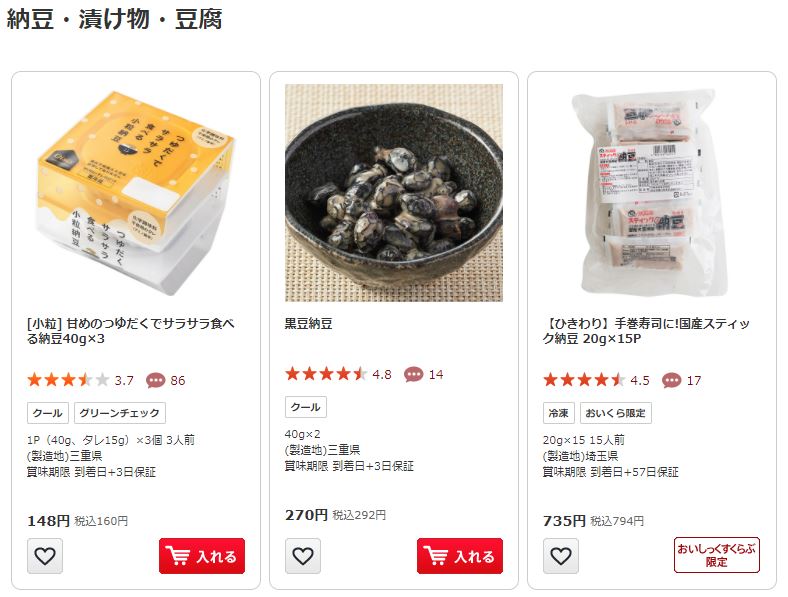Click the おいくら限定 tag
This screenshot has width=788, height=597.
pos(616,413)
